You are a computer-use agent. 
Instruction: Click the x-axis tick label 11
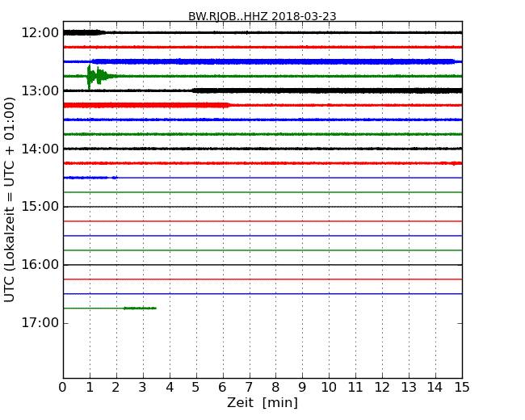tap(355, 387)
